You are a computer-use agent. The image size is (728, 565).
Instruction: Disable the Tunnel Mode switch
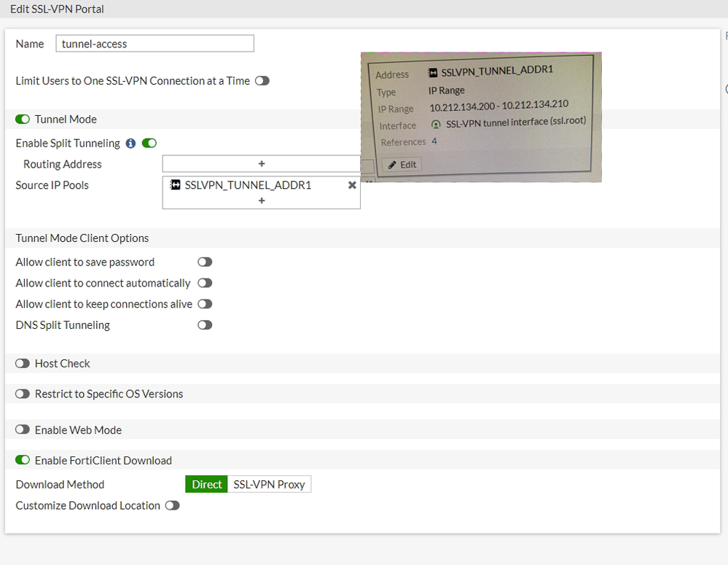point(23,120)
